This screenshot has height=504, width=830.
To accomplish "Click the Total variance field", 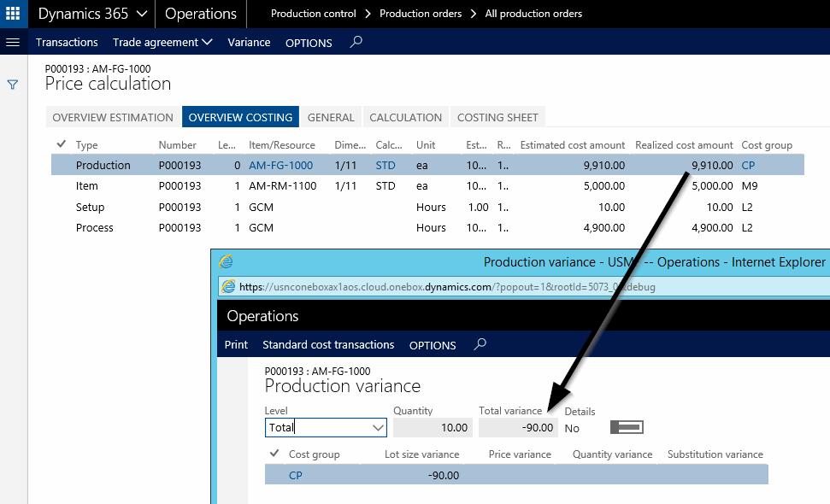I will pos(519,427).
